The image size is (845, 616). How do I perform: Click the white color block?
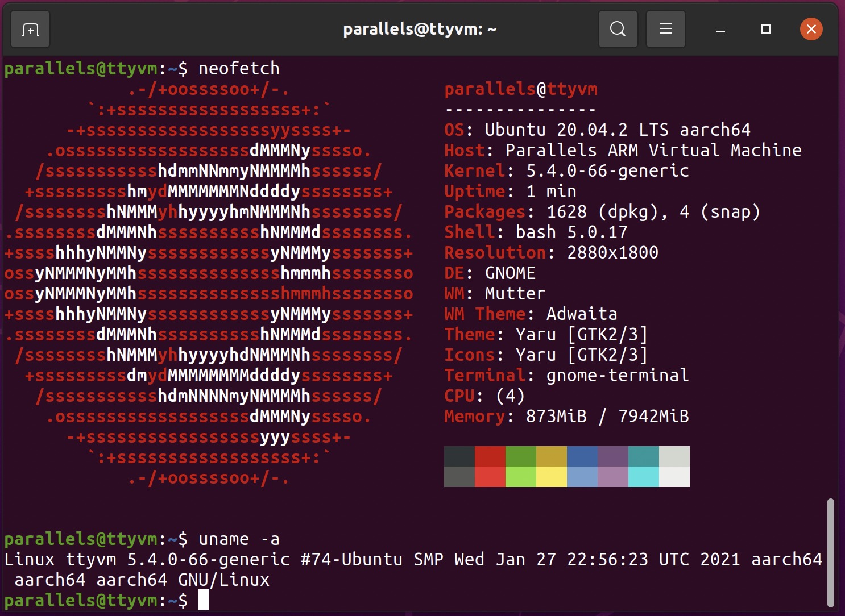point(674,477)
